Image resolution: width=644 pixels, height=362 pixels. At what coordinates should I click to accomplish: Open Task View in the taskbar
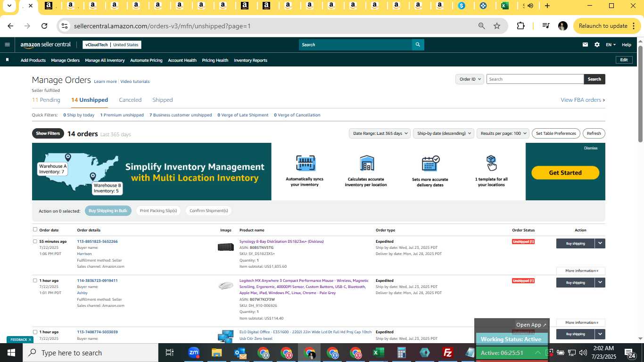tap(170, 353)
